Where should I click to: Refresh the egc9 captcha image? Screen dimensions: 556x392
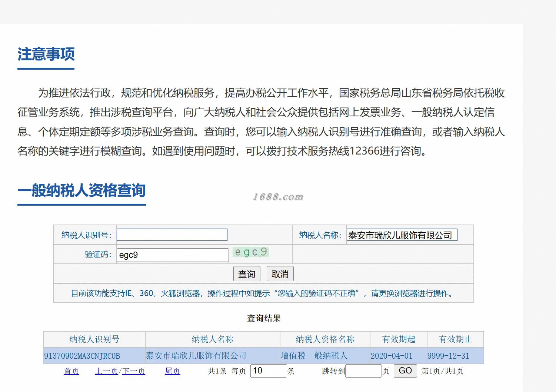[251, 252]
